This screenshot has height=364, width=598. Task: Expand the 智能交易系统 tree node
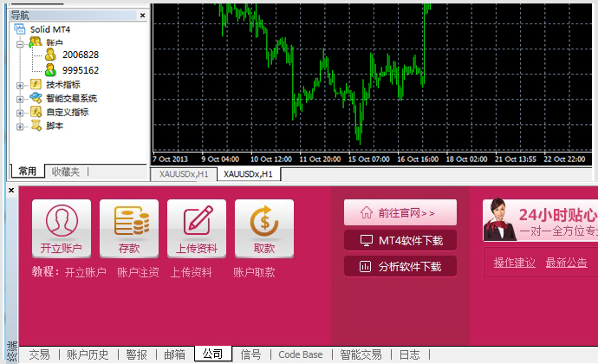click(x=20, y=99)
